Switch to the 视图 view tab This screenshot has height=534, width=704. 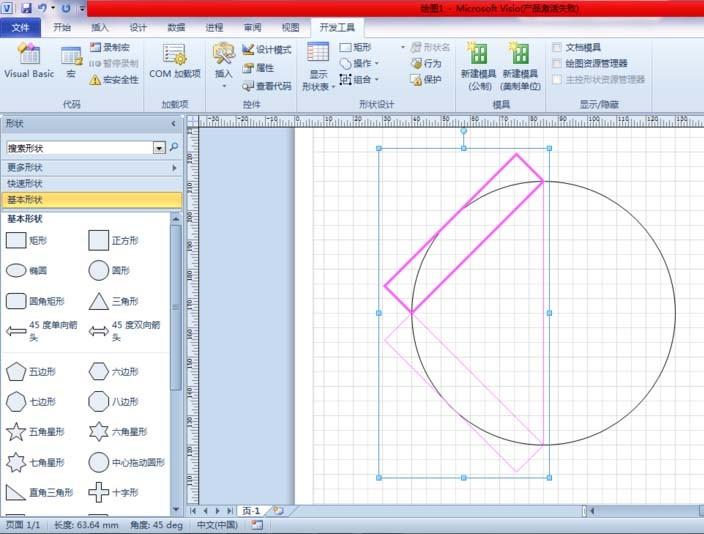(x=290, y=27)
